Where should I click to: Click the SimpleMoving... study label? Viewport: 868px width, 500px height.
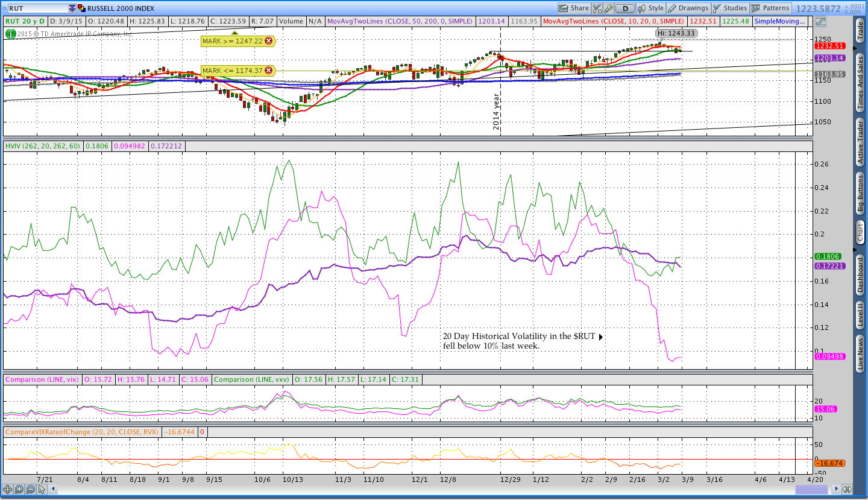click(x=780, y=21)
